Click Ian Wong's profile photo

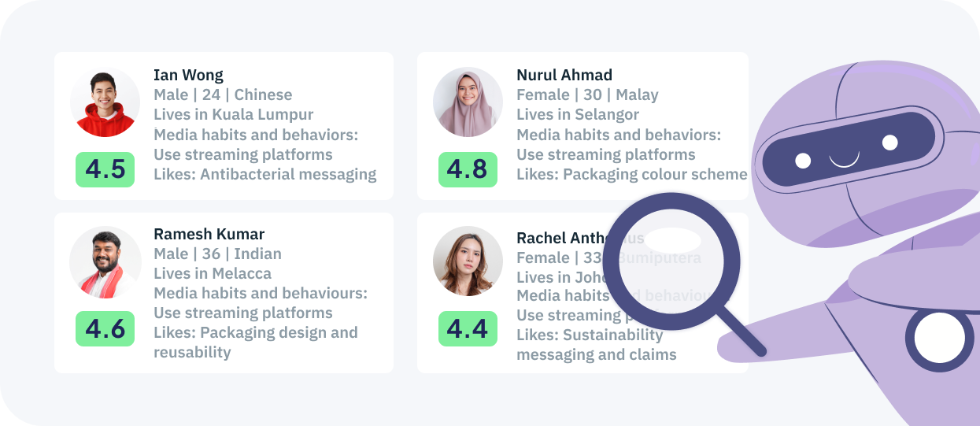point(105,102)
